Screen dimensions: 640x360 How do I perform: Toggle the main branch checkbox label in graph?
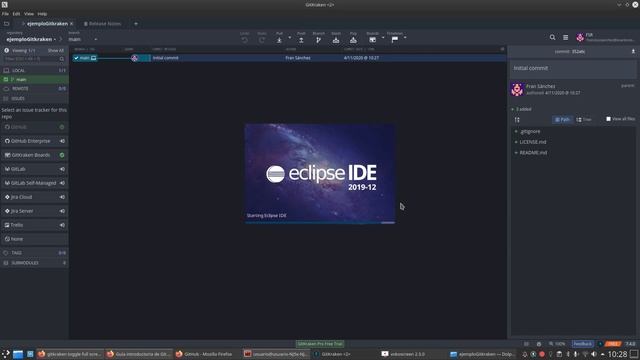coord(85,58)
